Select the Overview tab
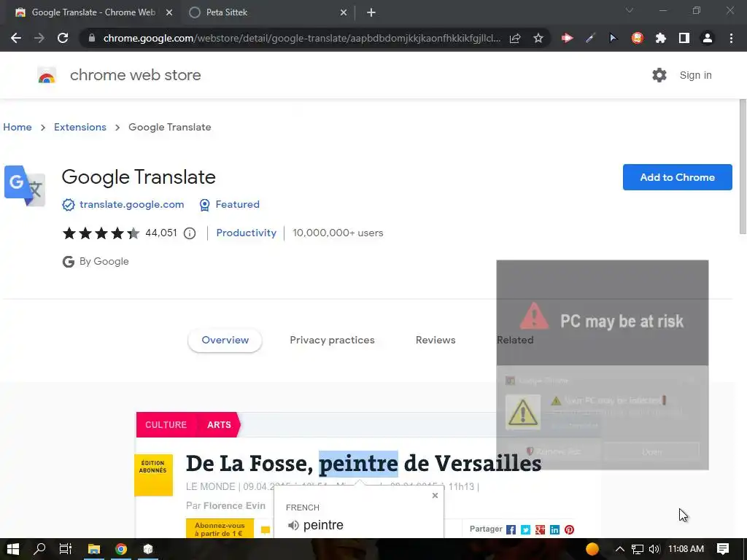The width and height of the screenshot is (747, 560). 225,340
